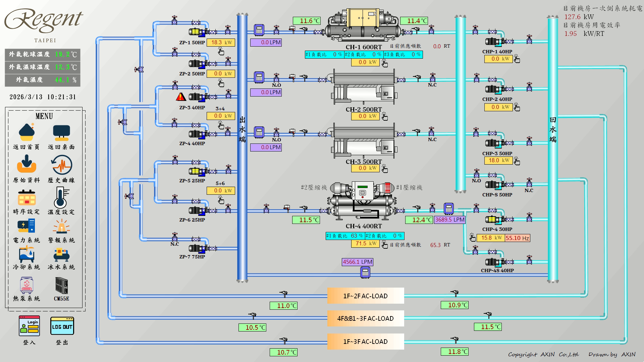This screenshot has width=644, height=362.
Task: Click the 返回桌面 desktop icon
Action: pos(61,133)
